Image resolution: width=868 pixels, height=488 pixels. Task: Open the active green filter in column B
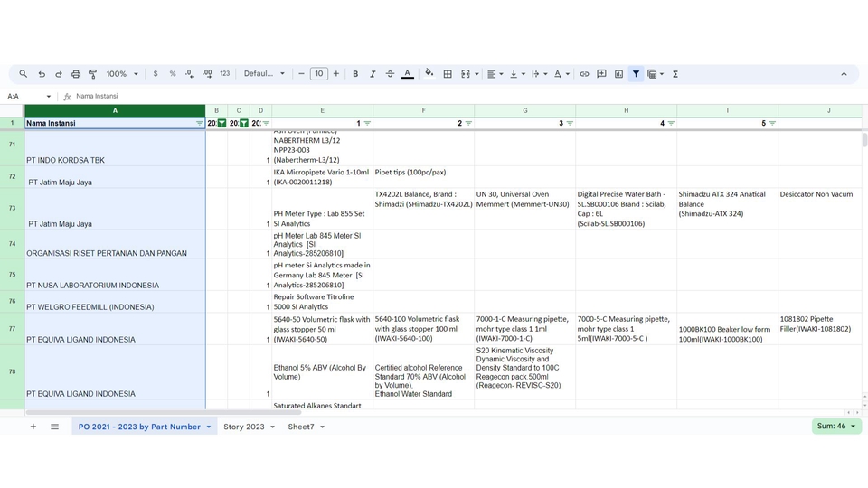pos(222,124)
